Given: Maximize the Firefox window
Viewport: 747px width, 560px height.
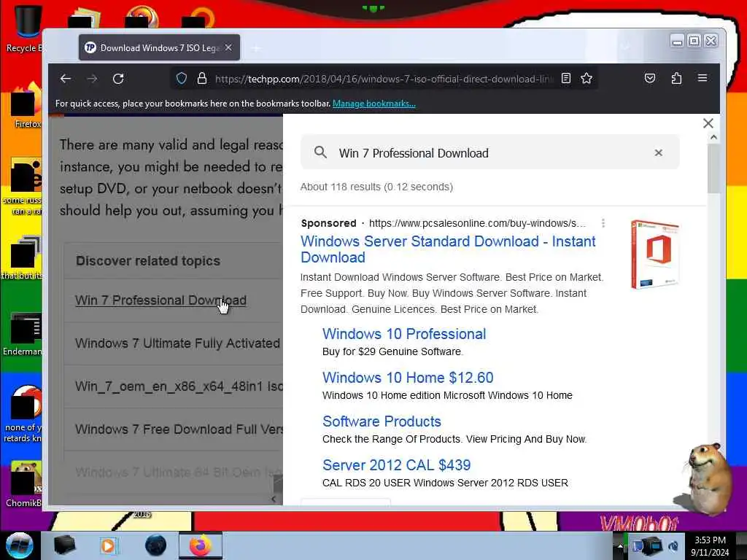Looking at the screenshot, I should pos(694,42).
